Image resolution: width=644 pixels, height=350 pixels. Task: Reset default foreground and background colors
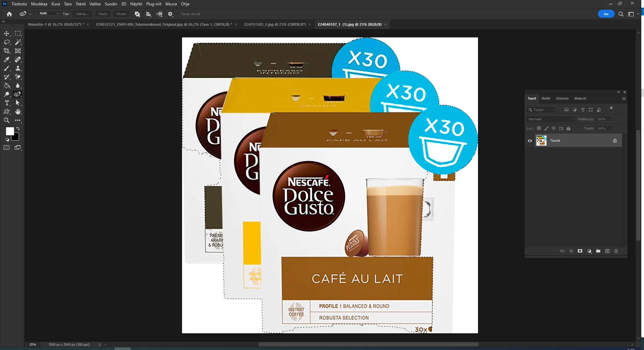coord(7,140)
